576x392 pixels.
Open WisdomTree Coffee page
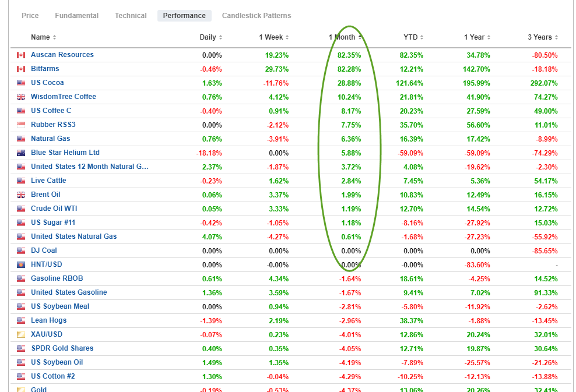click(63, 97)
